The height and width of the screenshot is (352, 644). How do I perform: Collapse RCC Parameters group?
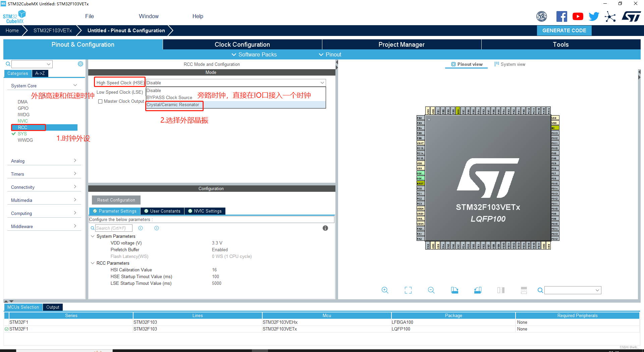click(x=93, y=263)
